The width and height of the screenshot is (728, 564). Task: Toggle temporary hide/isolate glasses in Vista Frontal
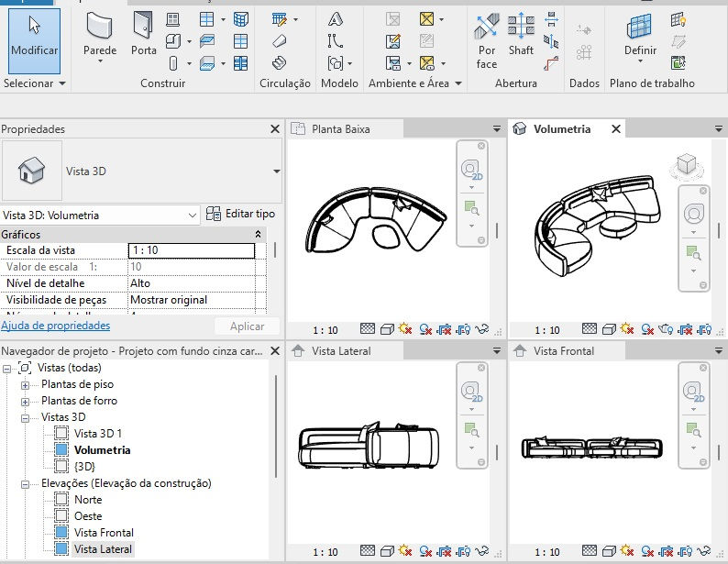point(704,551)
